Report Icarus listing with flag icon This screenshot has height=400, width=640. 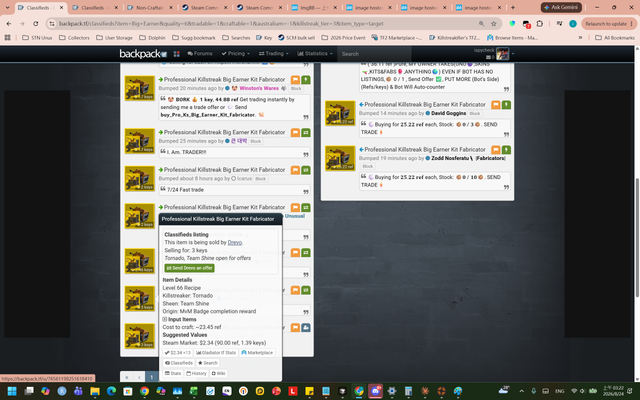295,170
